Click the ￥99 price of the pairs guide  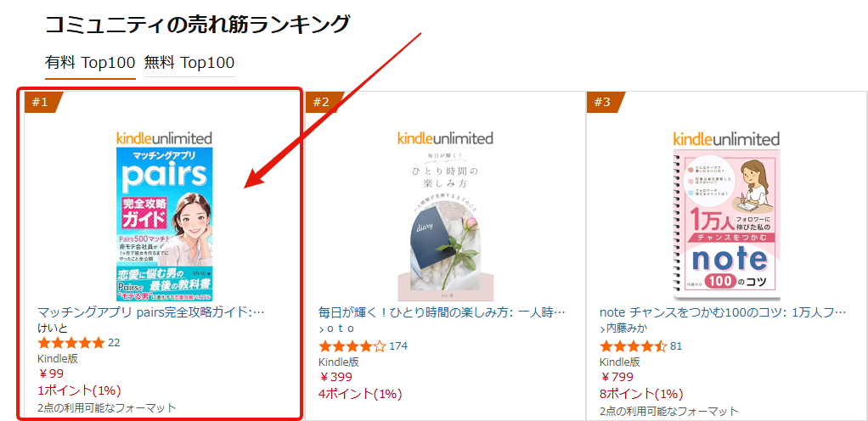click(51, 374)
